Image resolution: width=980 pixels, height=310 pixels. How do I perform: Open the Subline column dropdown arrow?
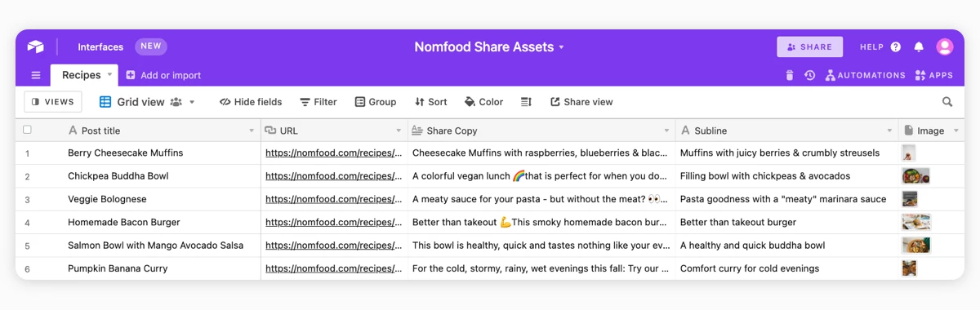coord(889,131)
